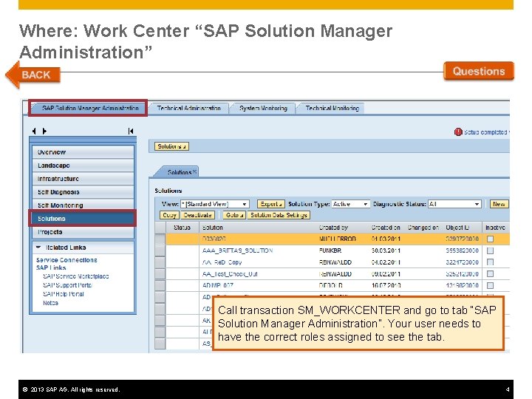Open the System Monitoring tab

(x=263, y=108)
